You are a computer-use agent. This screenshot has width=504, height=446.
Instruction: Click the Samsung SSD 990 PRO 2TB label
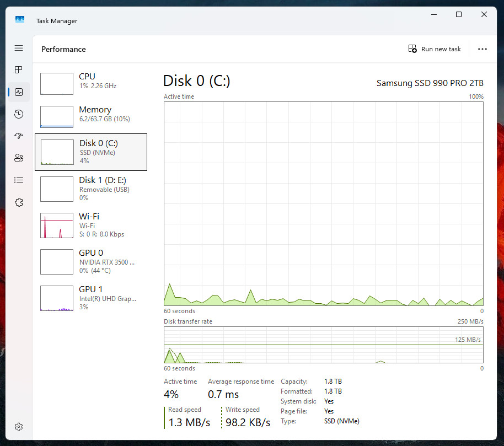pyautogui.click(x=430, y=83)
